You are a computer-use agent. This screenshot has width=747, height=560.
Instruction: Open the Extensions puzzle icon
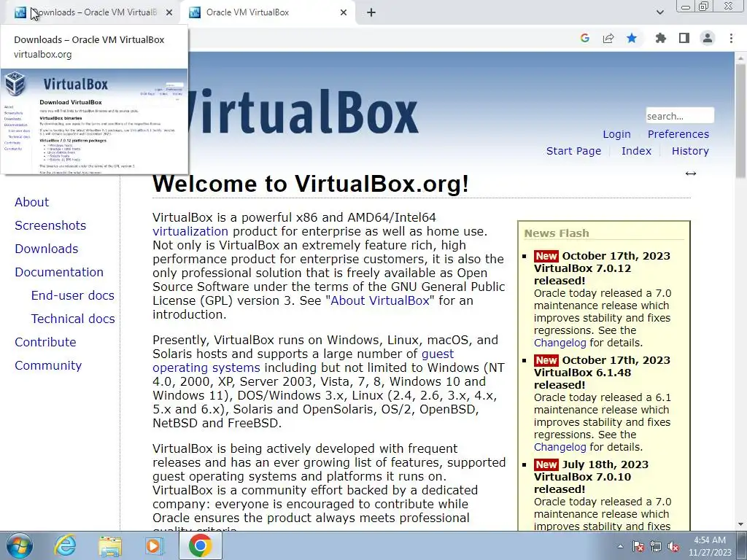[x=660, y=38]
